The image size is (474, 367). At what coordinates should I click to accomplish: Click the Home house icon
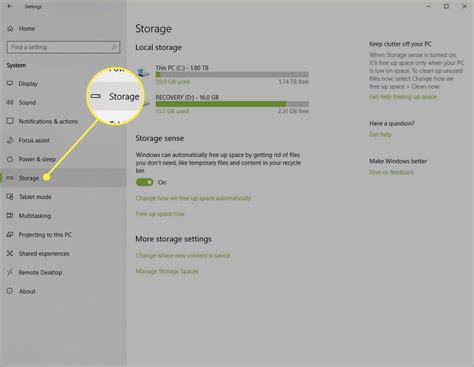[10, 29]
